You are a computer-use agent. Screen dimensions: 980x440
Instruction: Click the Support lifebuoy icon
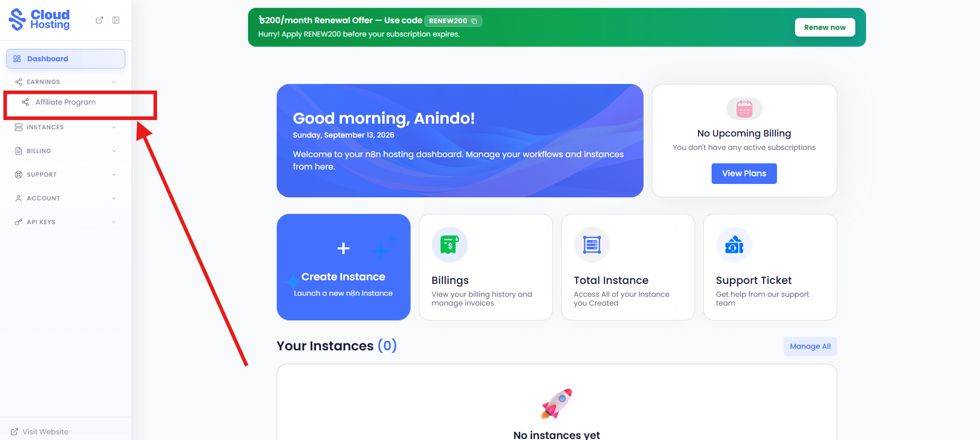click(19, 175)
